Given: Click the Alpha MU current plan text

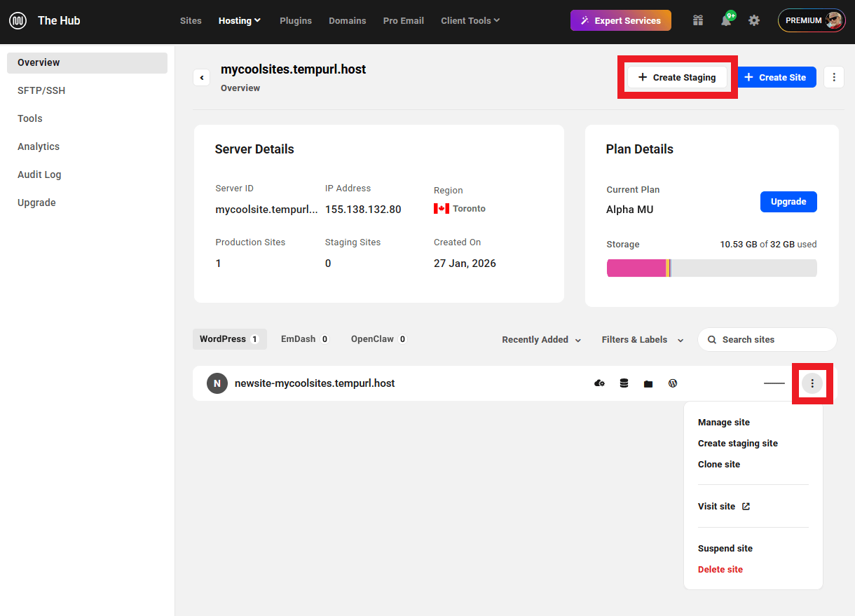Looking at the screenshot, I should [x=630, y=210].
